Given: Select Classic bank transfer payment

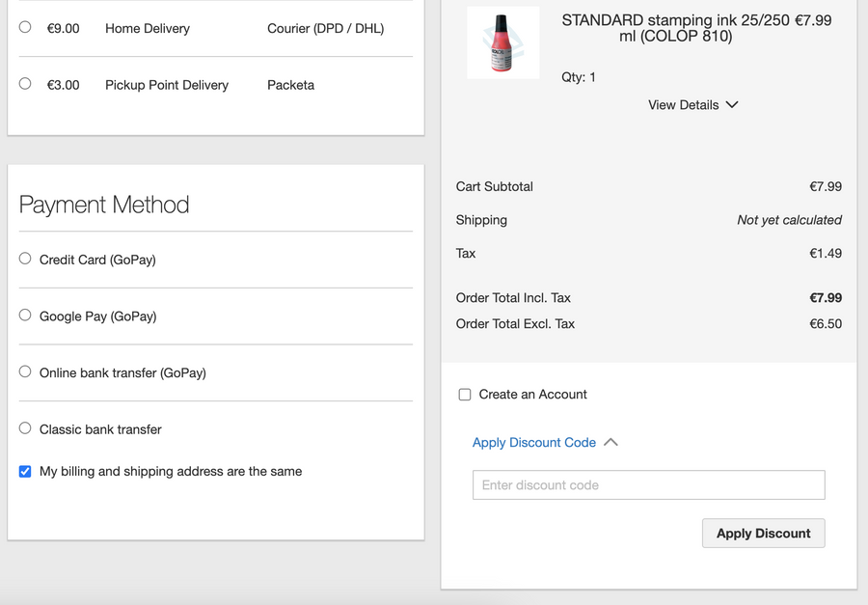Looking at the screenshot, I should point(25,428).
